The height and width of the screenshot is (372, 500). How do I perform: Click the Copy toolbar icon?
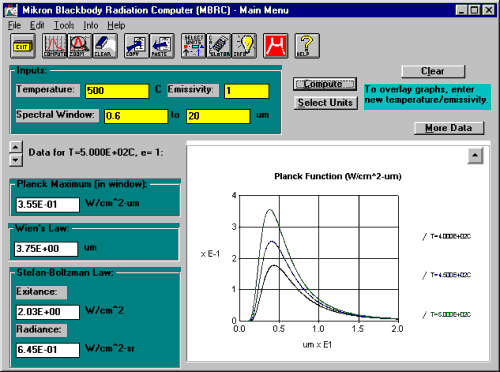[x=136, y=46]
